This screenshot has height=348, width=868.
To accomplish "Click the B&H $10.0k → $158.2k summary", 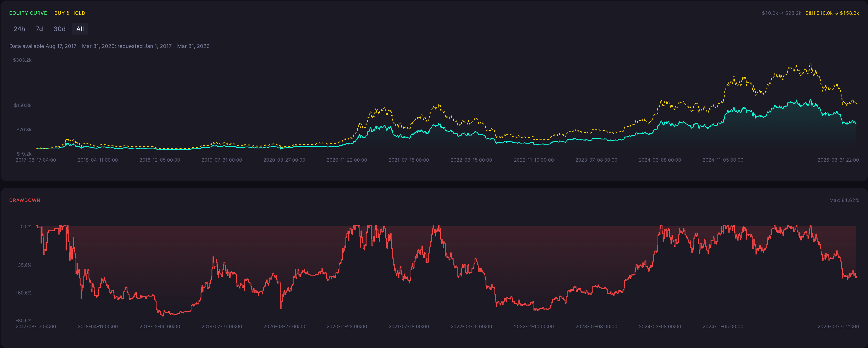I will pos(832,13).
